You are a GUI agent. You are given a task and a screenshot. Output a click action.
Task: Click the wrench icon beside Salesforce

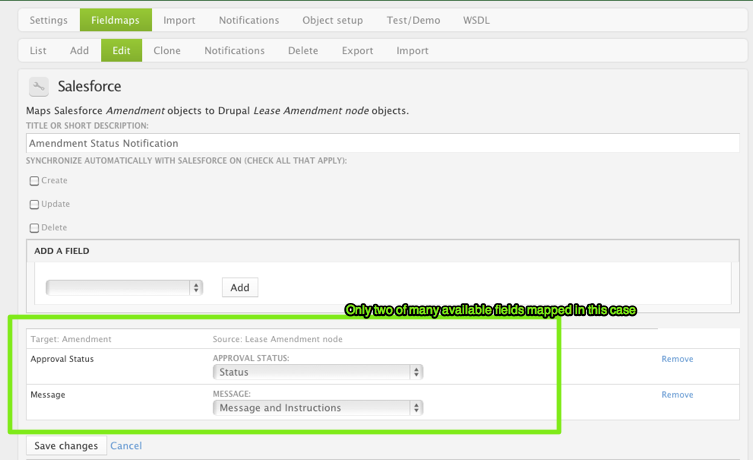tap(38, 86)
